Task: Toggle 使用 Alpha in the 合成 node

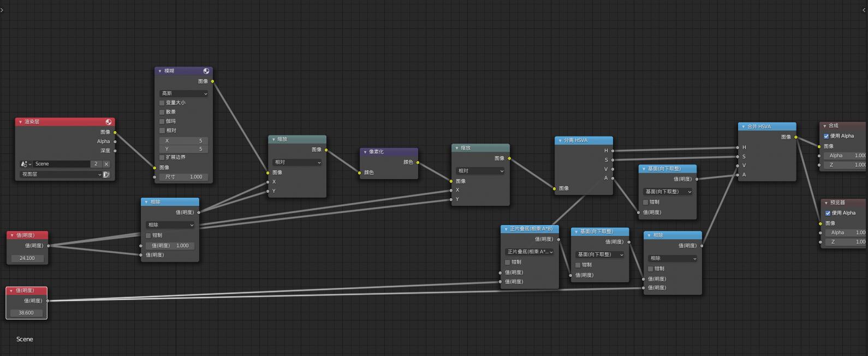Action: 826,136
